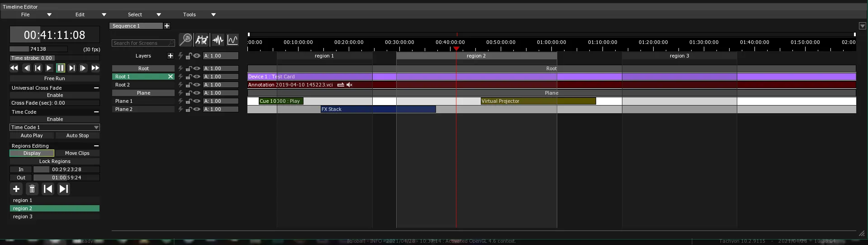Open the filter search magnifier tool
The image size is (868, 245).
tap(185, 40)
